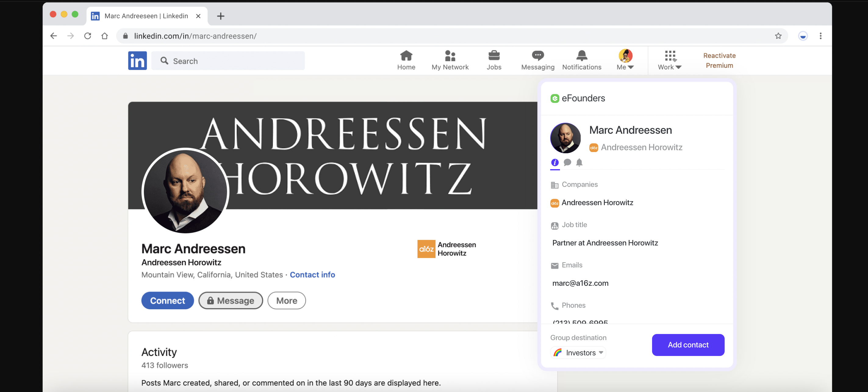Viewport: 868px width, 392px height.
Task: Go to the browser home page icon
Action: coord(104,36)
